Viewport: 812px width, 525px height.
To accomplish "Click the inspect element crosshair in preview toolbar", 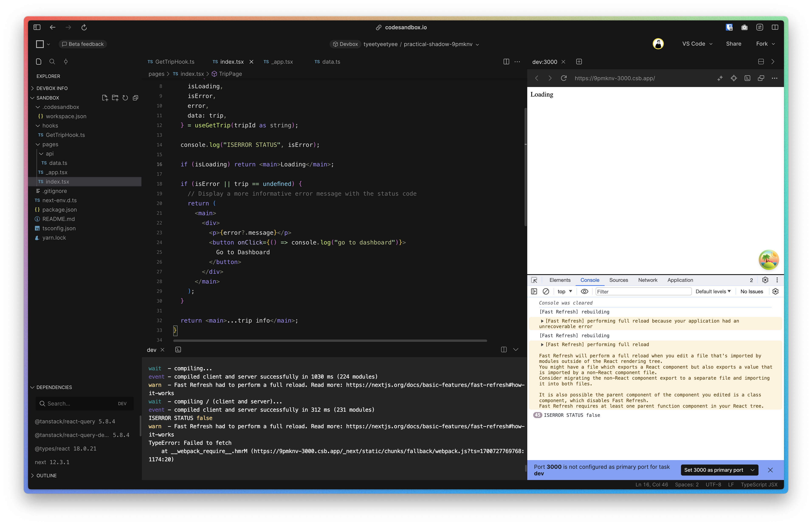I will (734, 78).
